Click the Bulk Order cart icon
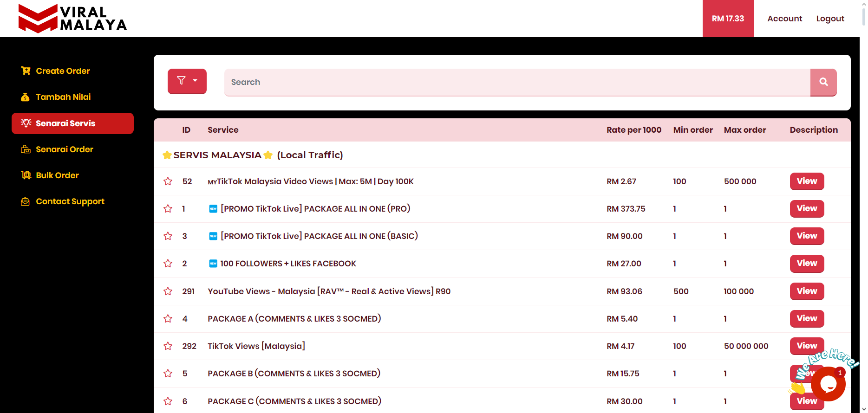 pyautogui.click(x=26, y=175)
